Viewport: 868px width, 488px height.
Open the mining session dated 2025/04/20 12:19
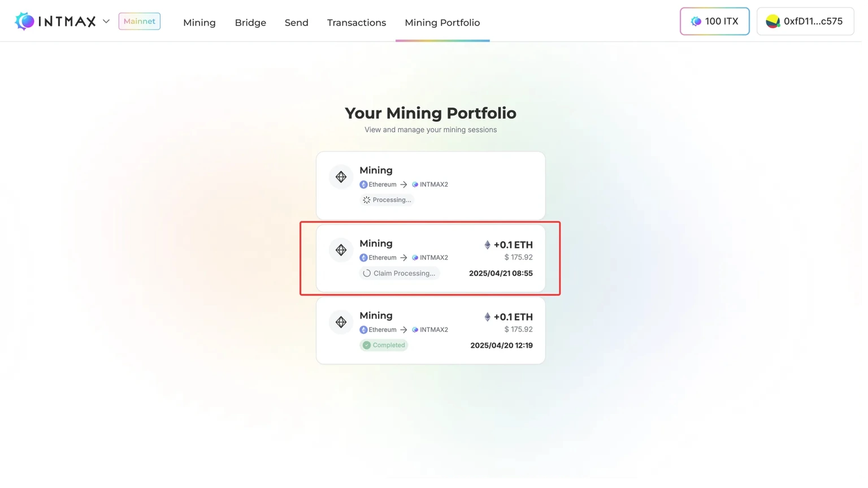pos(431,331)
